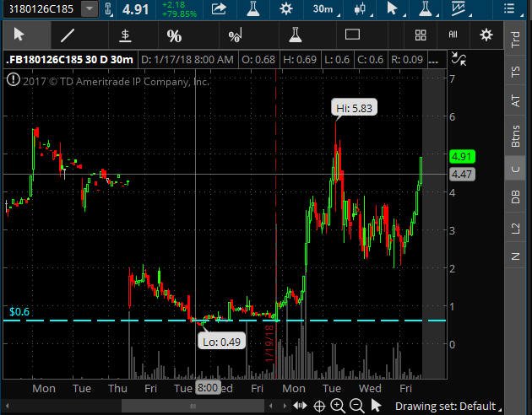532x415 pixels.
Task: Expand the symbol dropdown arrow
Action: point(90,9)
